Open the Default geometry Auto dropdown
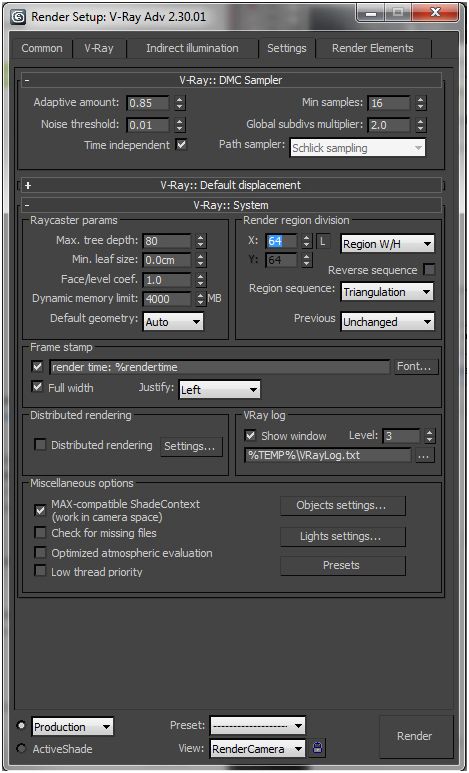 click(x=173, y=322)
